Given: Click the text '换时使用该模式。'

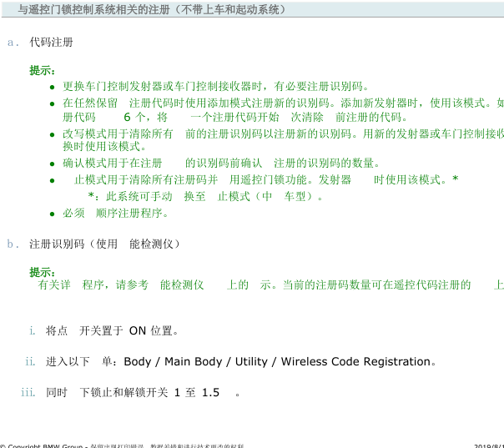Looking at the screenshot, I should pyautogui.click(x=105, y=147).
